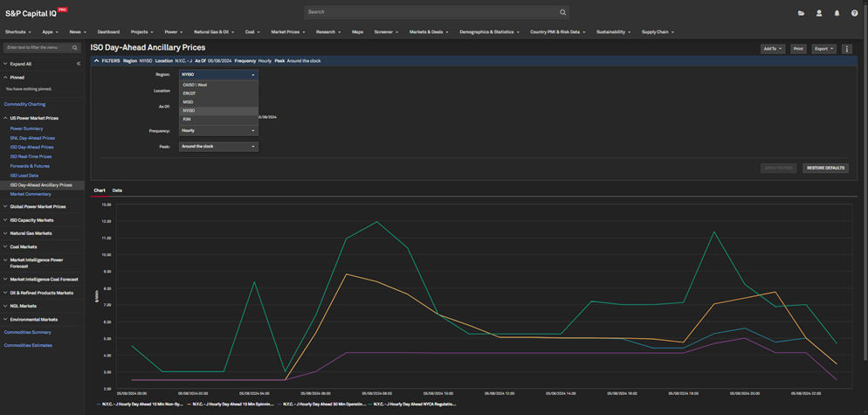This screenshot has width=868, height=415.
Task: Open the Region dropdown showing NYISO
Action: [x=218, y=74]
